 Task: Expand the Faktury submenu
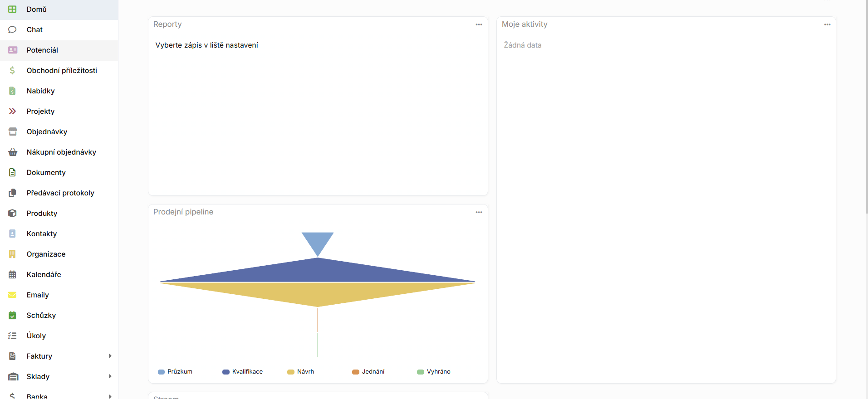(x=110, y=356)
